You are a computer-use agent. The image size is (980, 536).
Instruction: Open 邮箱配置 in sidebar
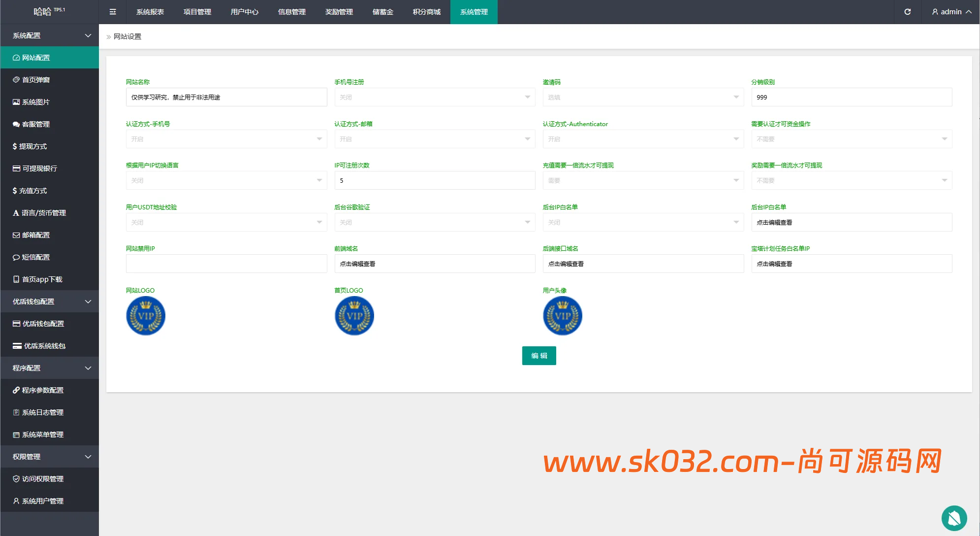(36, 235)
